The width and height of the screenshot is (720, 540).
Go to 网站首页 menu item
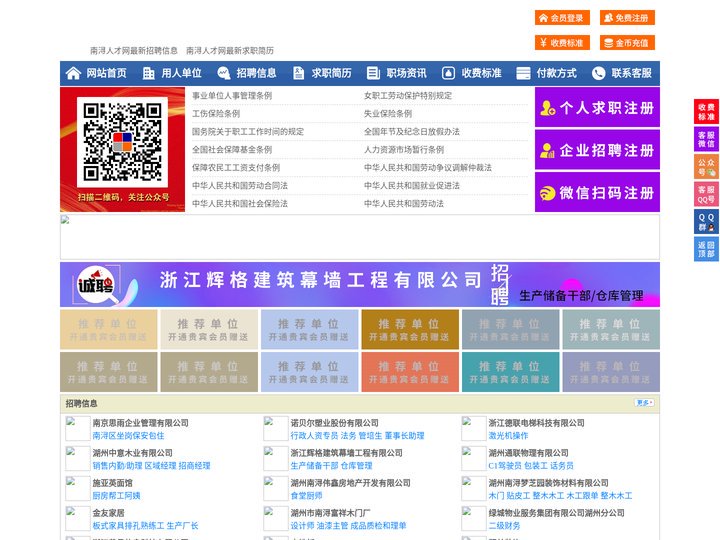(107, 73)
